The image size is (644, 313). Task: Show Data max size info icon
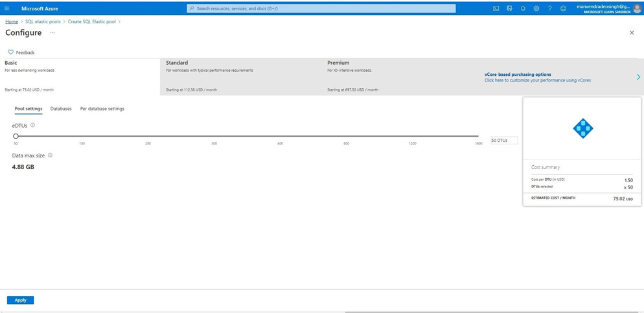click(x=50, y=156)
